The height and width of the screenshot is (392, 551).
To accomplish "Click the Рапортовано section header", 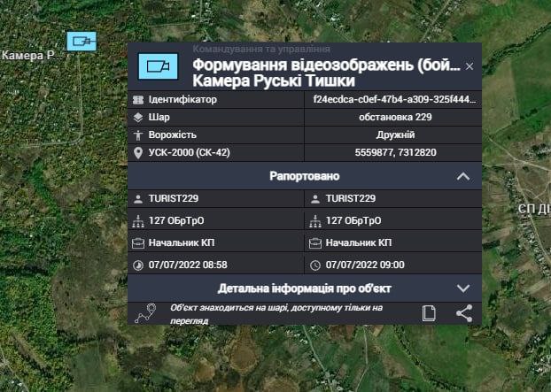I will point(305,176).
